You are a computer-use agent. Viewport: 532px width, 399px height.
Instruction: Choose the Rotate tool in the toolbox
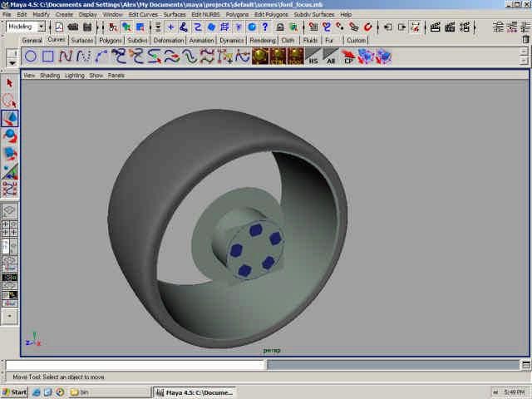coord(10,136)
